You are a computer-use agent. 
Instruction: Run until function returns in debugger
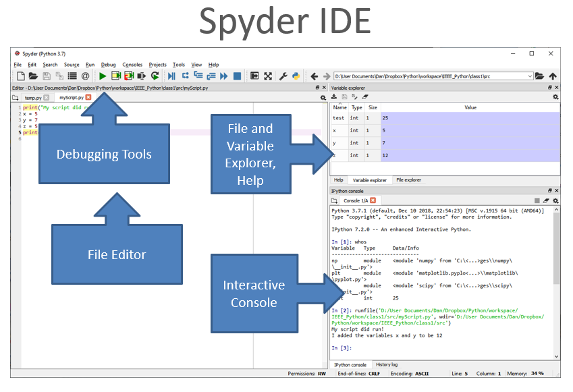coord(211,76)
